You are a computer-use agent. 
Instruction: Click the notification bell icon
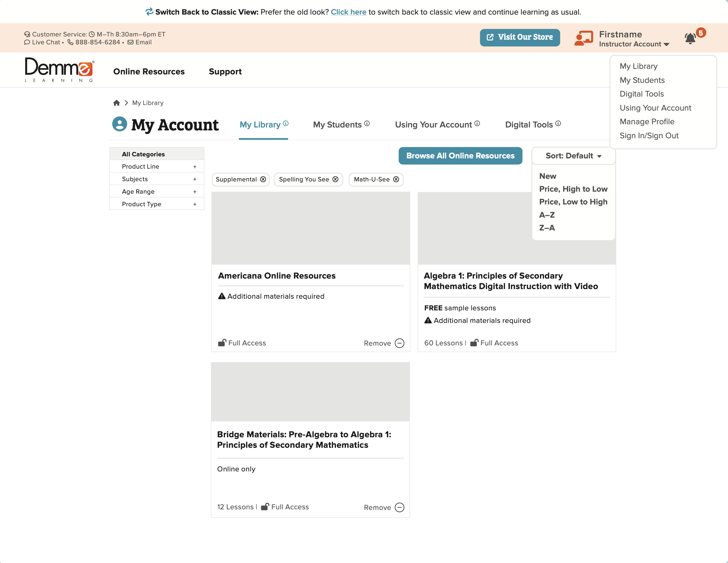[x=690, y=39]
